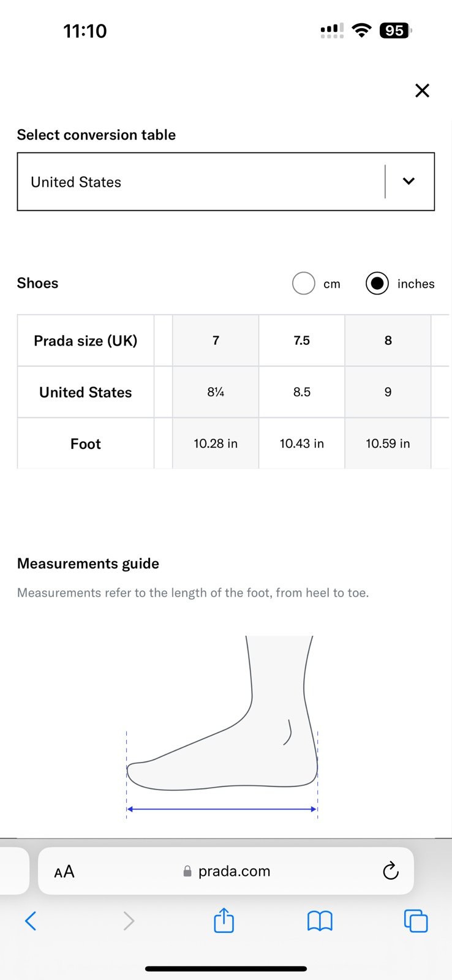This screenshot has width=452, height=980.
Task: Select the cm radio button
Action: [x=304, y=284]
